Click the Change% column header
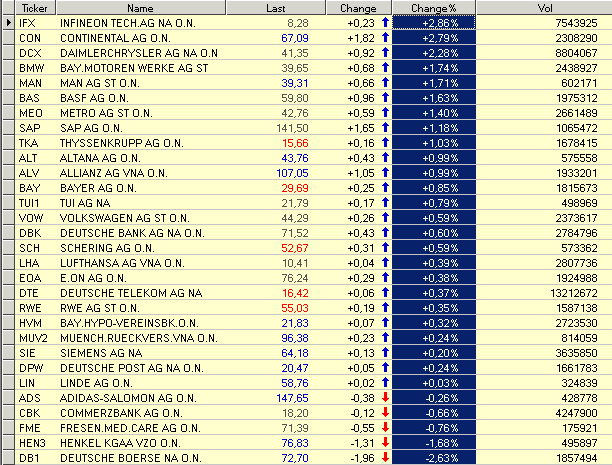612x465 pixels. click(x=434, y=7)
